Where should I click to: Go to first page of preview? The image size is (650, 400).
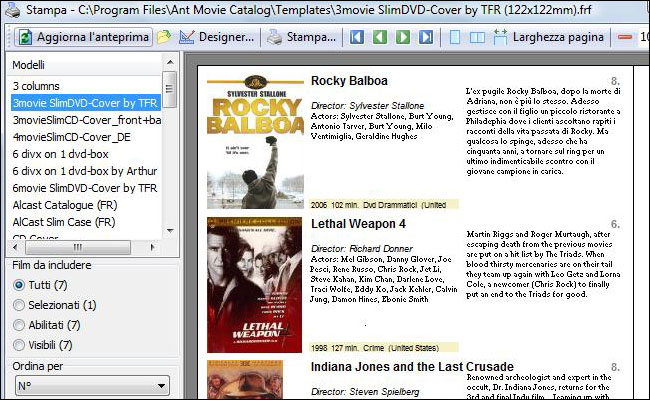pos(357,37)
